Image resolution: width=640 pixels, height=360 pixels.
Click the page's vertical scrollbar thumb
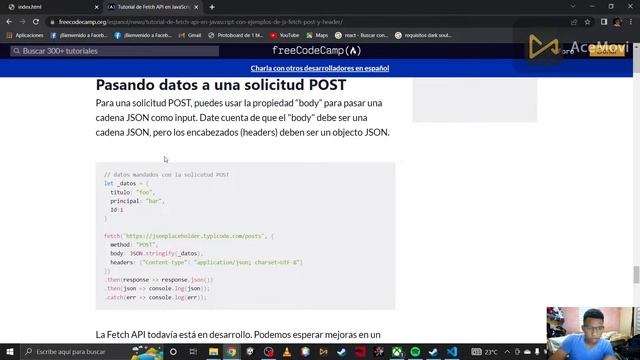pyautogui.click(x=636, y=274)
